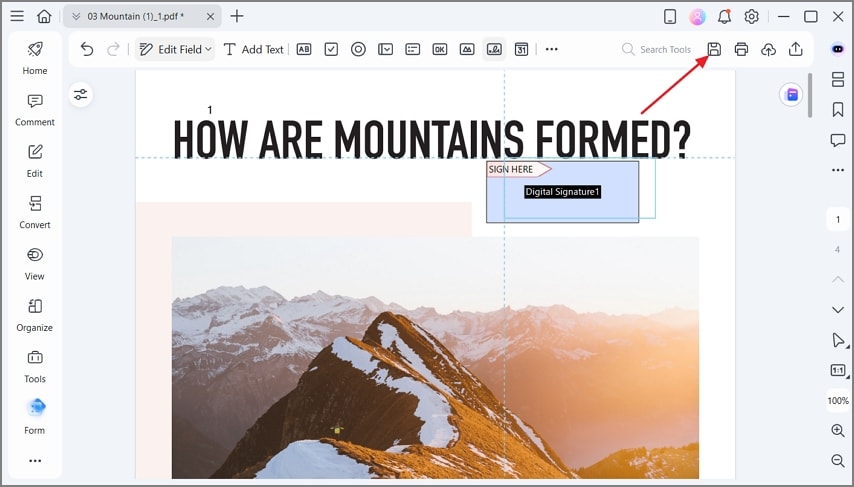Open the Organize sidebar section
Image resolution: width=854 pixels, height=487 pixels.
click(35, 315)
